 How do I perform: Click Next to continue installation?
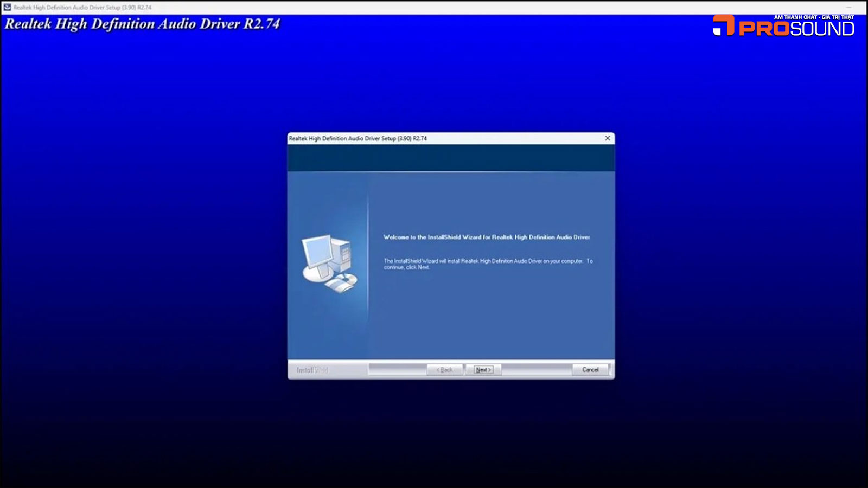click(x=483, y=370)
